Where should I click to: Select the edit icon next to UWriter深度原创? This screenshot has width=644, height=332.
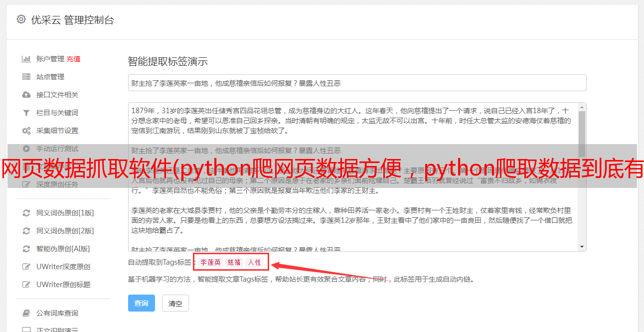26,267
